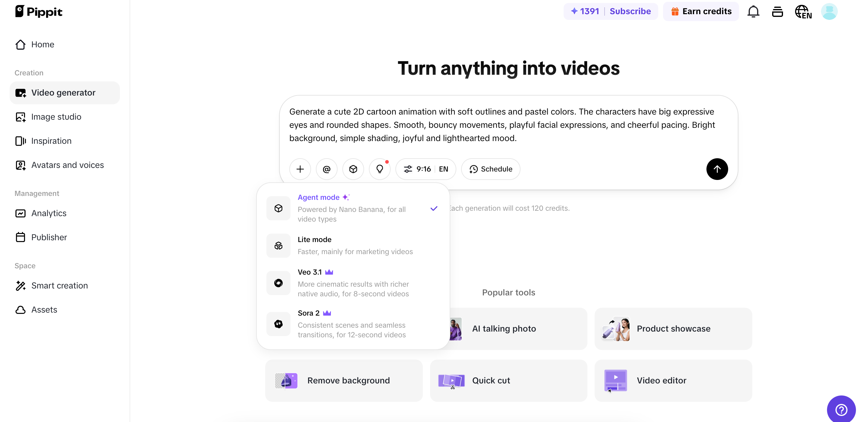Image resolution: width=868 pixels, height=422 pixels.
Task: Open the 9:16 EN settings dropdown
Action: (426, 169)
